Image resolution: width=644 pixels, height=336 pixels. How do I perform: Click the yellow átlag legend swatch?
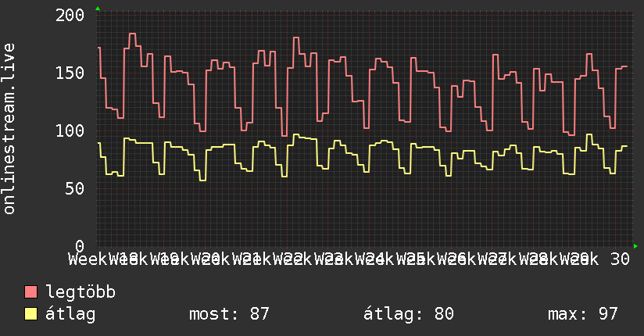30,314
